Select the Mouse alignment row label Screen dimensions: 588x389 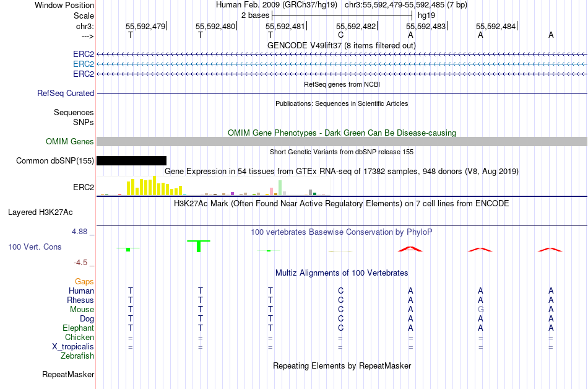(82, 310)
